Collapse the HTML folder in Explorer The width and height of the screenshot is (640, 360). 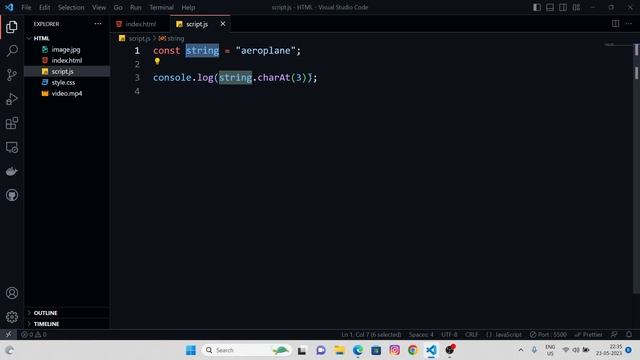click(67, 38)
